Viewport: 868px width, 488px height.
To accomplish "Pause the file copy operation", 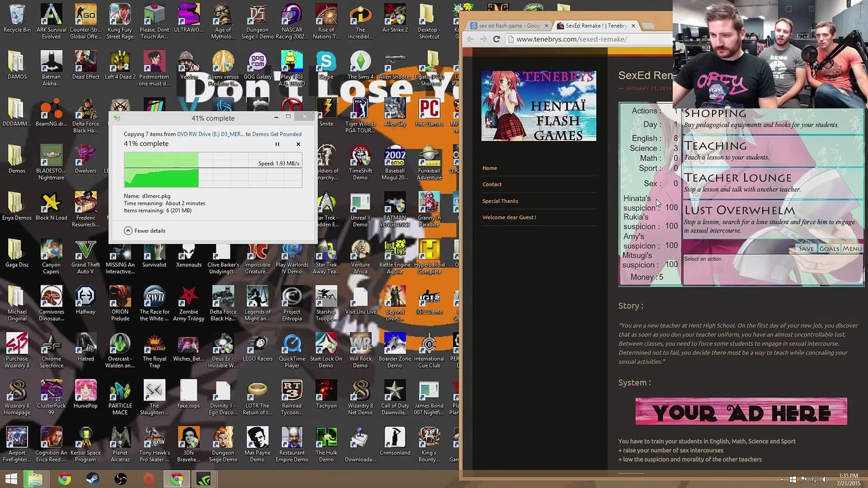I will pyautogui.click(x=277, y=144).
